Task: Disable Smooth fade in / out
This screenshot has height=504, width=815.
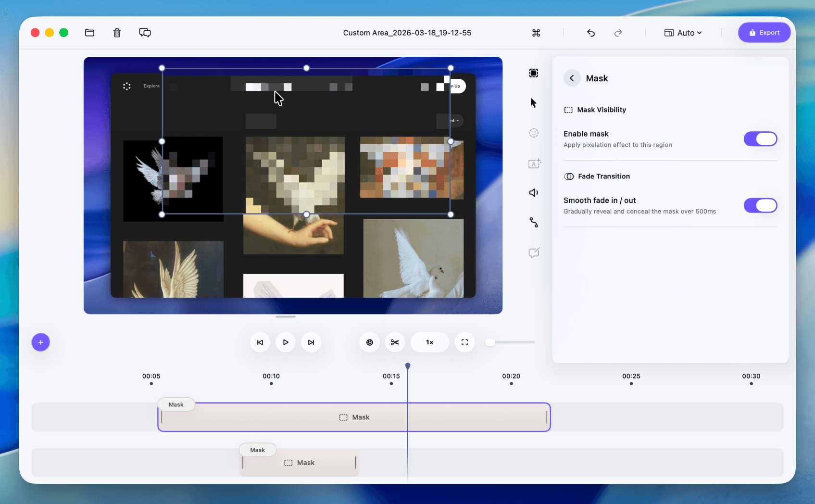Action: [x=760, y=205]
